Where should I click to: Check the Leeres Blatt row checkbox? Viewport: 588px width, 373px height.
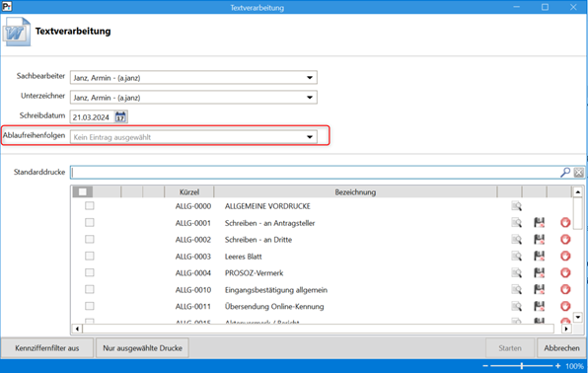point(89,256)
